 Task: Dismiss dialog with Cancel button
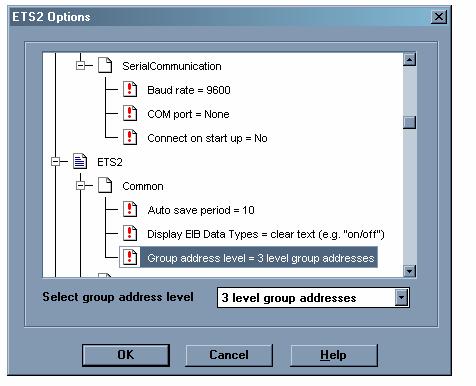pos(229,355)
